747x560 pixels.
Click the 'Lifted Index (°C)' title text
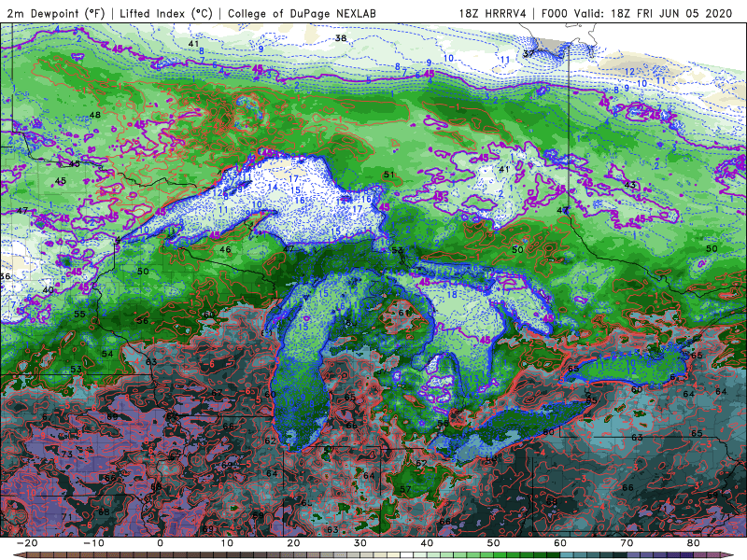(x=166, y=13)
